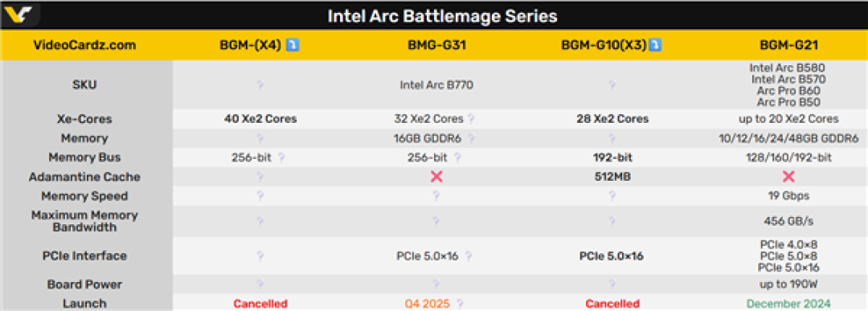
Task: Select the BMG-G31 column header
Action: pos(436,45)
